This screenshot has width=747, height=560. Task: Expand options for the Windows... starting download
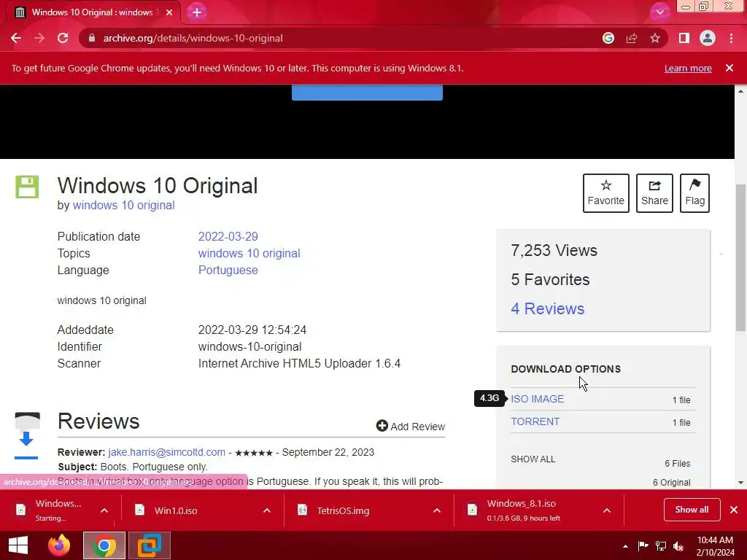[x=104, y=510]
